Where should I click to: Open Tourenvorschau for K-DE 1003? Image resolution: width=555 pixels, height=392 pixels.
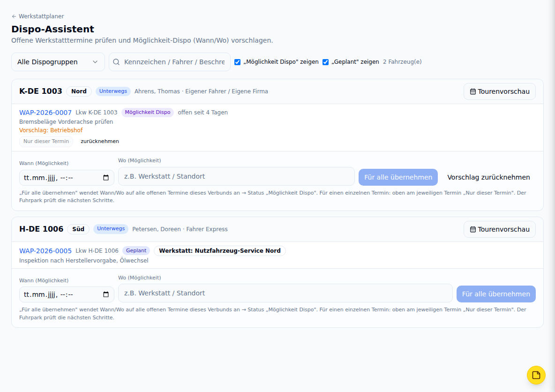(499, 91)
